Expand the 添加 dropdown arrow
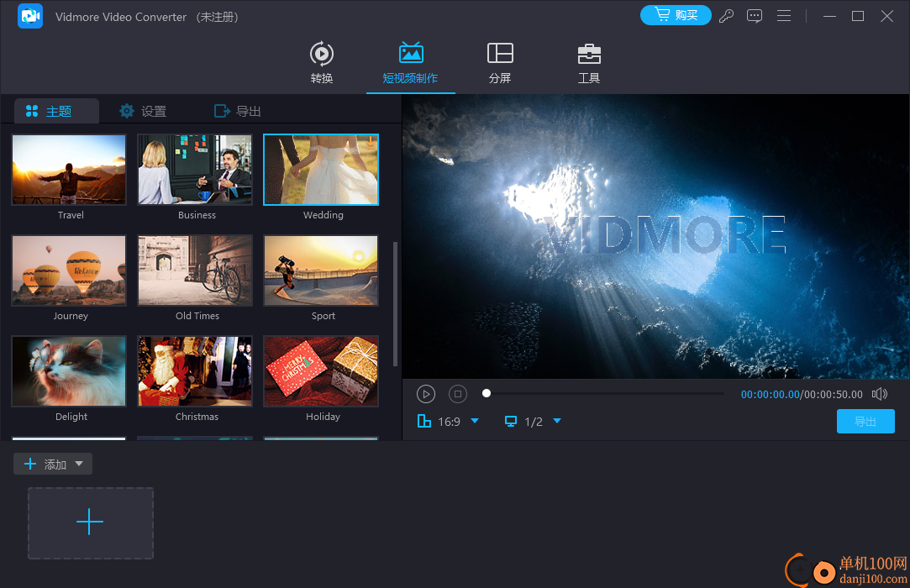Image resolution: width=910 pixels, height=588 pixels. pyautogui.click(x=80, y=464)
